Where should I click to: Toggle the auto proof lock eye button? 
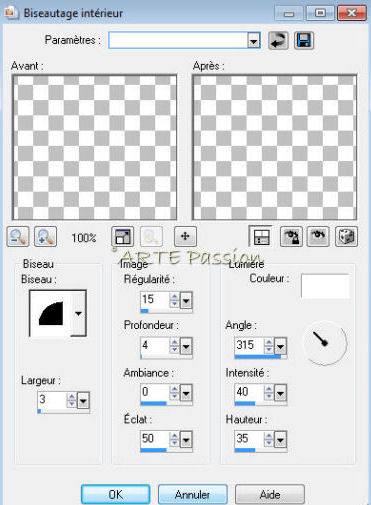click(x=291, y=237)
